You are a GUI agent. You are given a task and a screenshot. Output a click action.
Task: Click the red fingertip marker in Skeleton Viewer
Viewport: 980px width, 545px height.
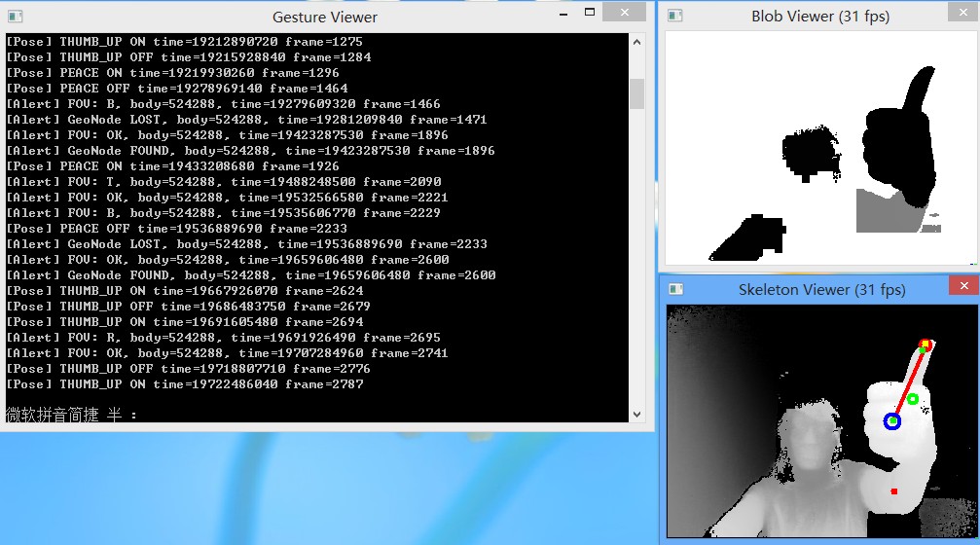click(x=926, y=345)
